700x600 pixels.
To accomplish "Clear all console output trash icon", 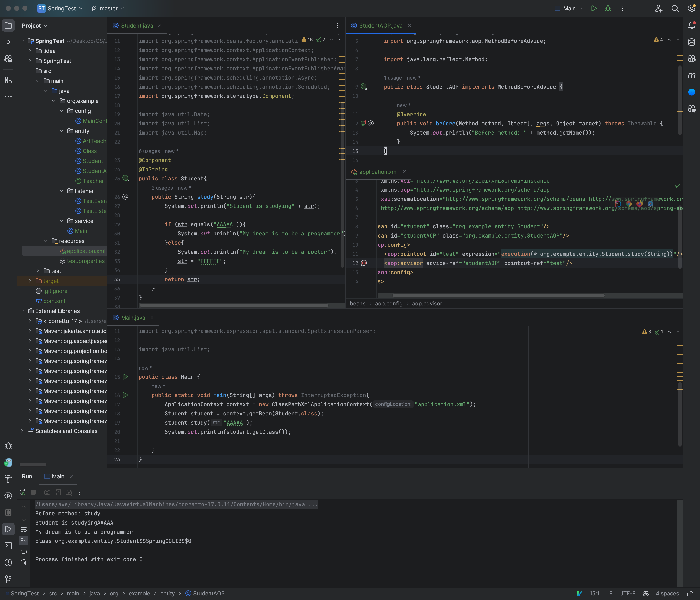I will pos(24,562).
